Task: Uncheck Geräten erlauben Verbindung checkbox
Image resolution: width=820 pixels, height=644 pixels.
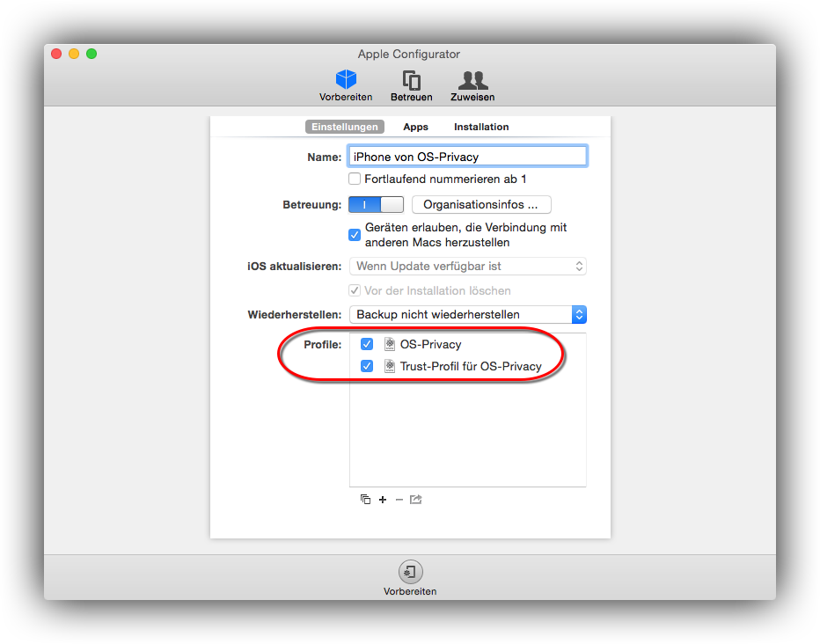Action: pos(355,235)
